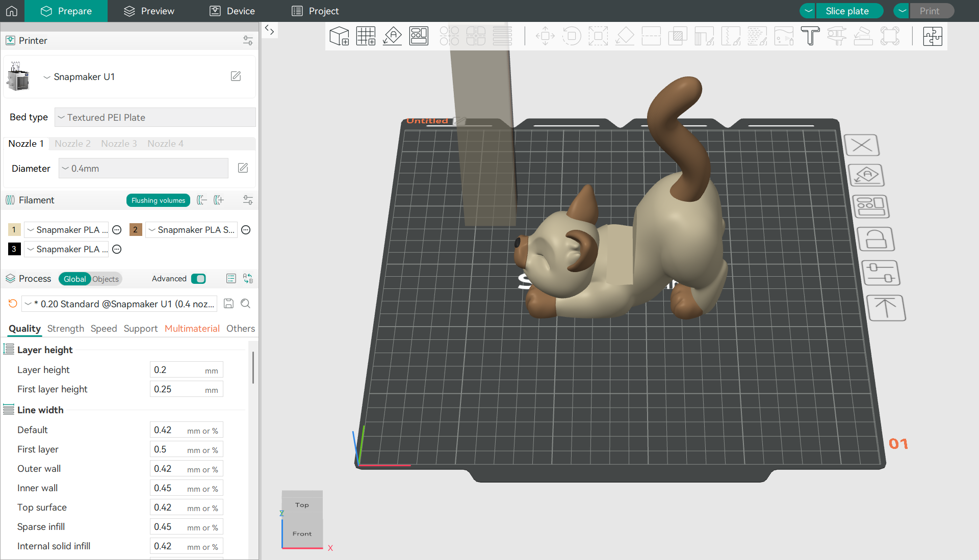Expand the nozzle Diameter dropdown
Image resolution: width=979 pixels, height=560 pixels.
pyautogui.click(x=143, y=168)
